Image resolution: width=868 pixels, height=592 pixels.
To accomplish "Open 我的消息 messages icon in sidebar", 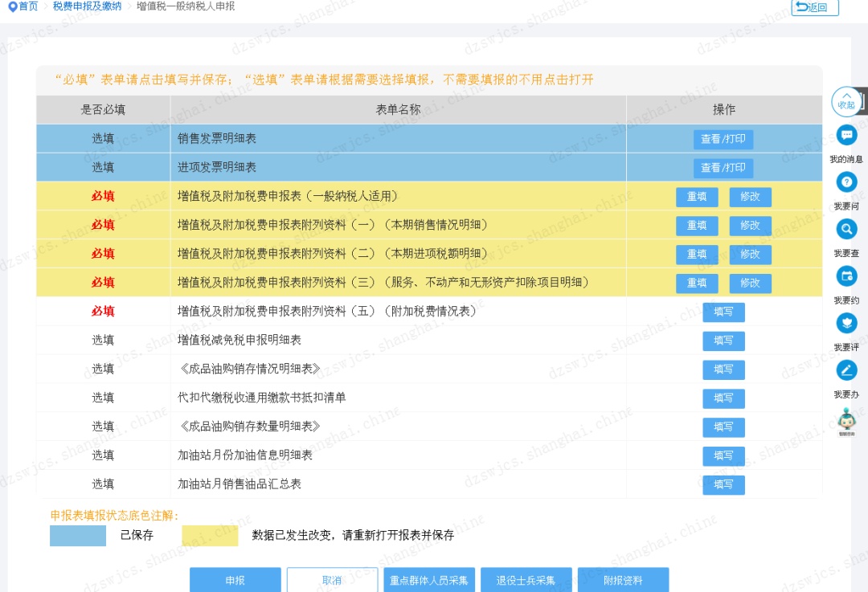I will 846,135.
